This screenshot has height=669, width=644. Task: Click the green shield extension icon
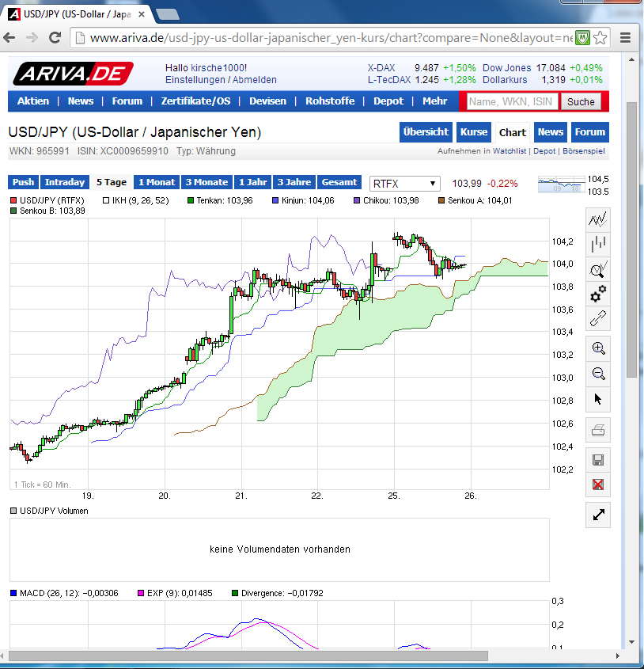tap(582, 38)
